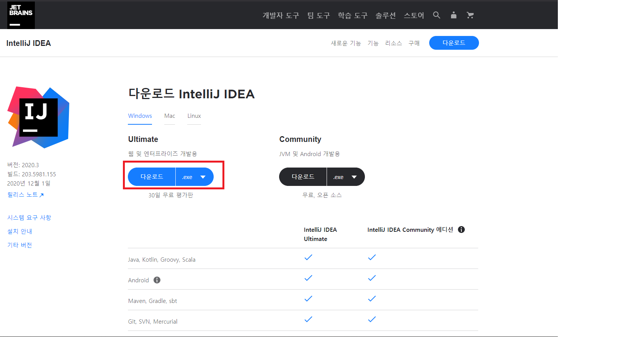Click 무료, 오픈 소스 text
644x337 pixels.
pyautogui.click(x=322, y=195)
